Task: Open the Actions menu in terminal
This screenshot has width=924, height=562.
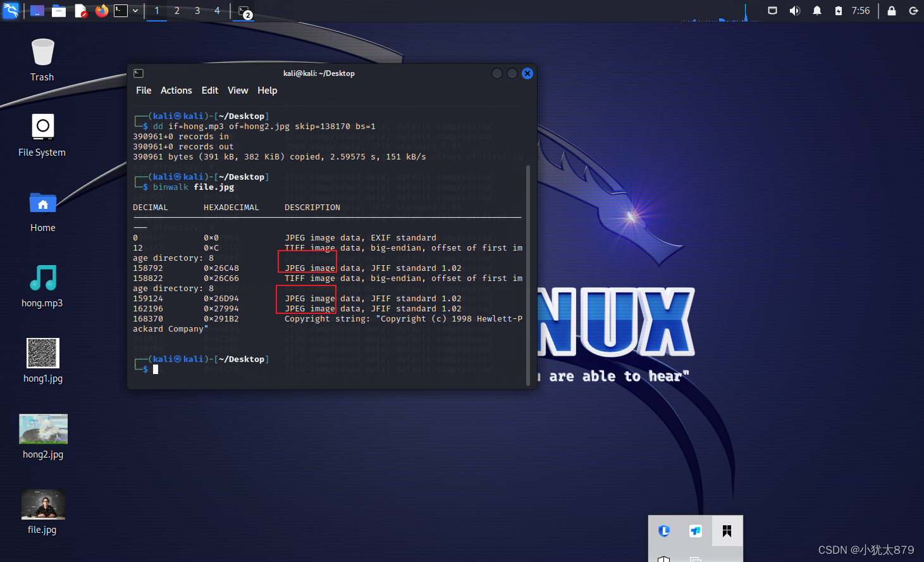Action: coord(176,91)
